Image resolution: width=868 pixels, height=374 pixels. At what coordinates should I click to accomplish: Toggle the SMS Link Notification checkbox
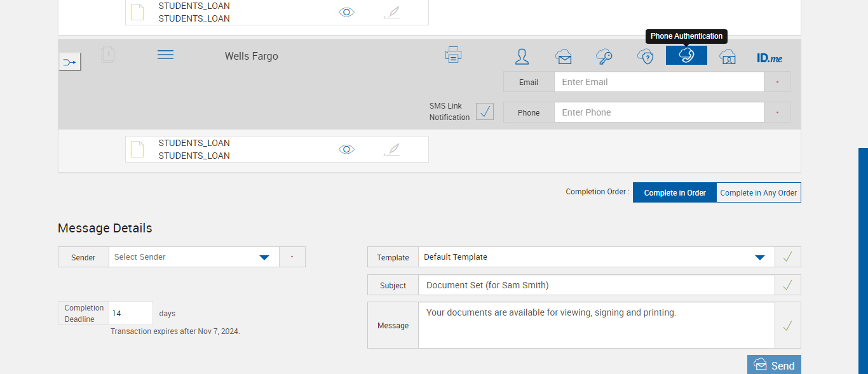coord(485,112)
